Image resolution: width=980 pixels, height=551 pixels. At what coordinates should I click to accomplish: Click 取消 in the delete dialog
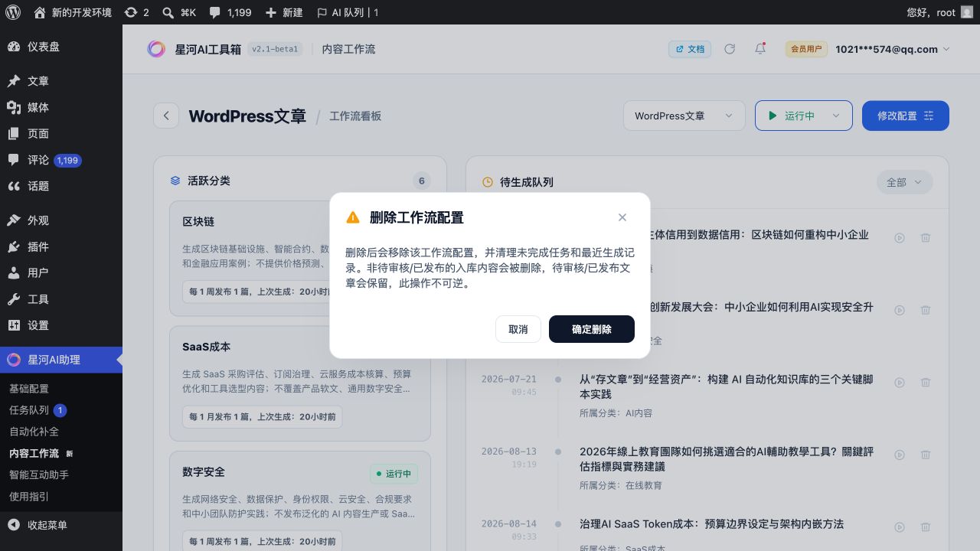pos(518,329)
